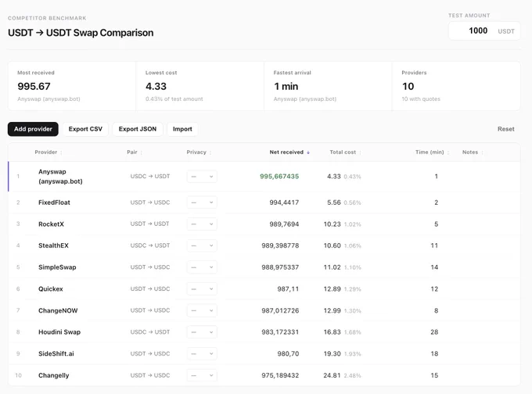Image resolution: width=532 pixels, height=394 pixels.
Task: Click net received value 995,667435
Action: (279, 177)
